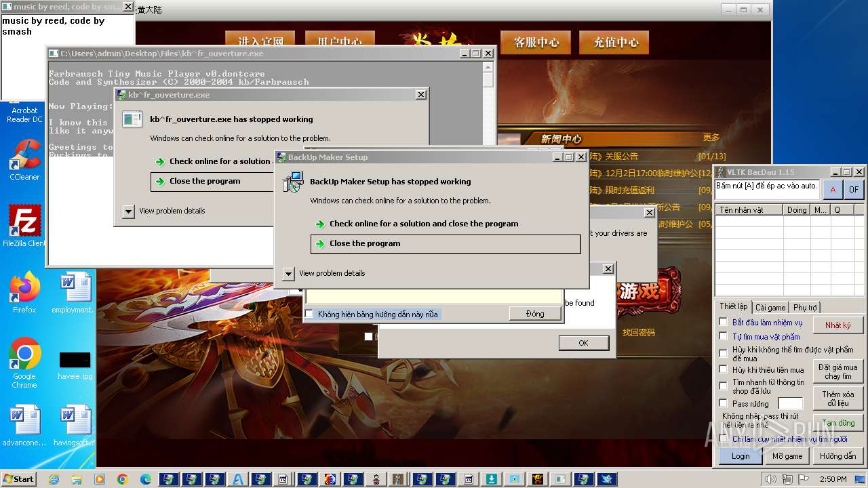The image size is (868, 488).
Task: Click 'Thêm xóa dữ liệu' button
Action: 838,399
